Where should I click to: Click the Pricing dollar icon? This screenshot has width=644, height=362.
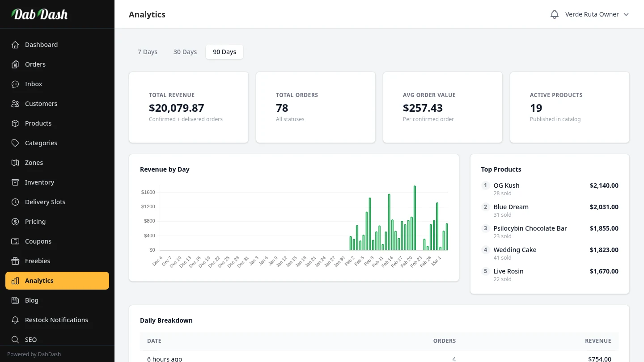[x=15, y=222]
